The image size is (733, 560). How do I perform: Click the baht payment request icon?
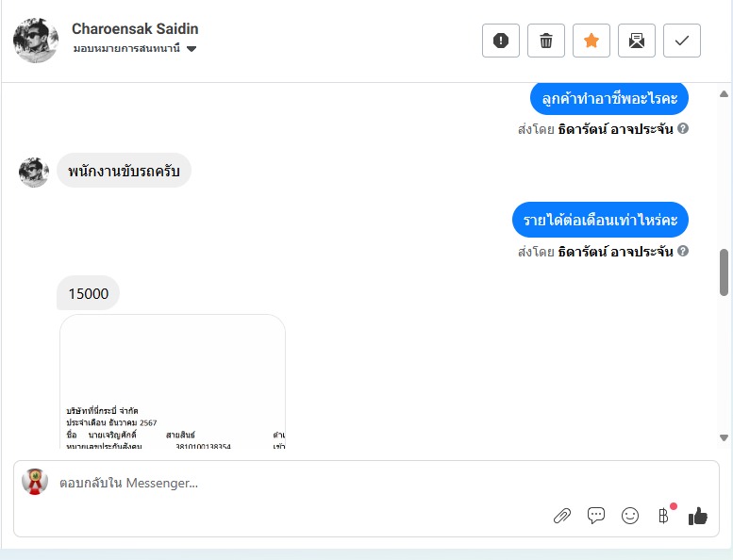click(x=664, y=516)
